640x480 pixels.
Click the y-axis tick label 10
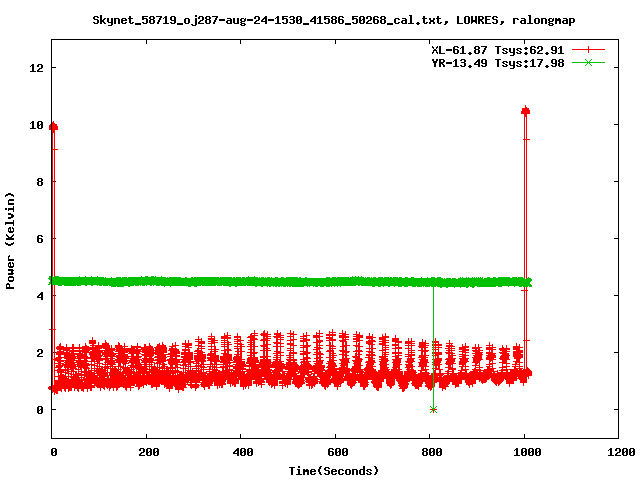37,124
